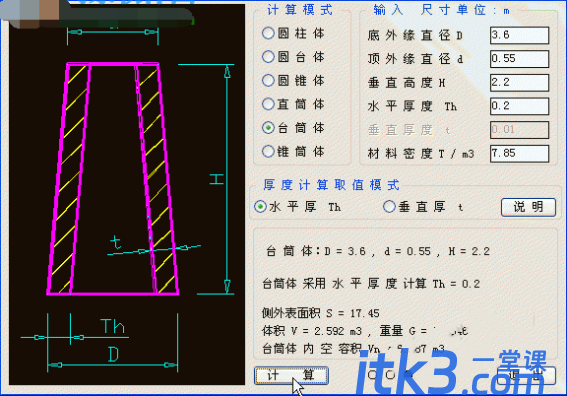Click the 底外缘直径 D input field

click(519, 35)
